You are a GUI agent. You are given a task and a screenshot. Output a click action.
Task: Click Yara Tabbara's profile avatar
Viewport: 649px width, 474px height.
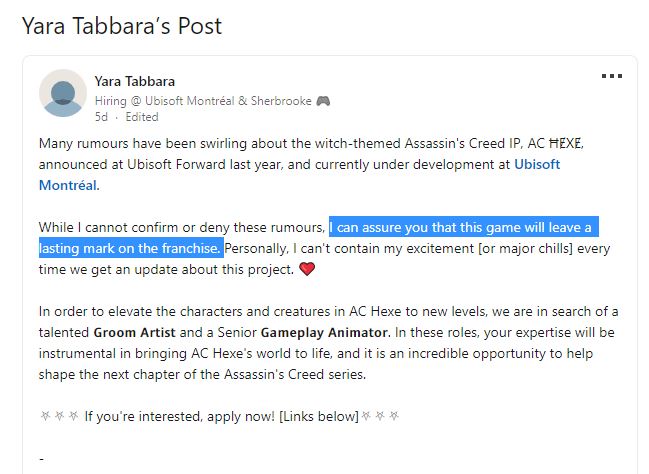(62, 94)
